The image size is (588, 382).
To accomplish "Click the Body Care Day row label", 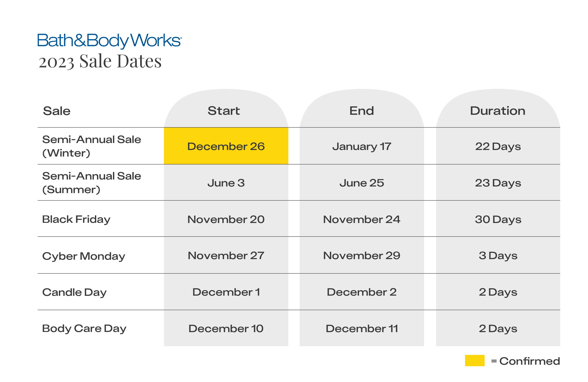I will (84, 329).
